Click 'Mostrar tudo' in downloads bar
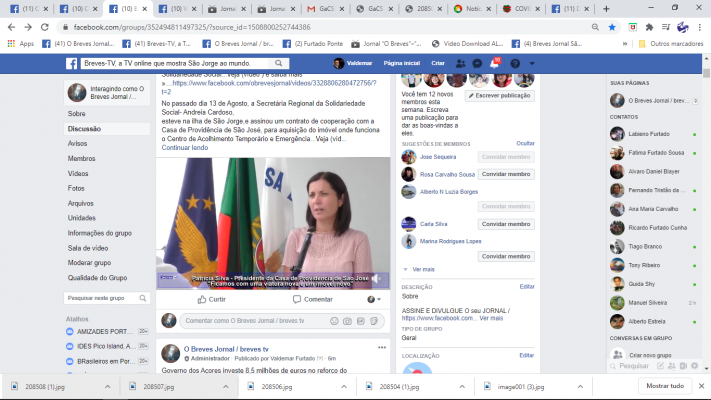Viewport: 711px width, 400px height. [664, 386]
